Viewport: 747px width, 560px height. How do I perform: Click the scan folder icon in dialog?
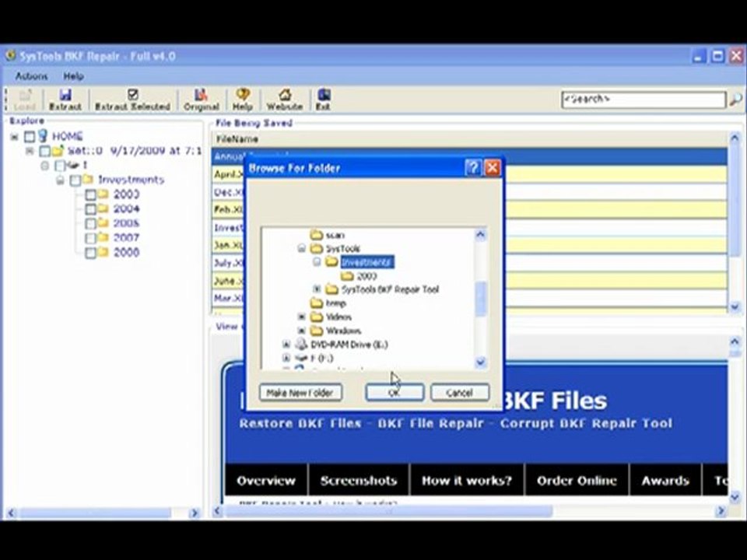point(317,235)
